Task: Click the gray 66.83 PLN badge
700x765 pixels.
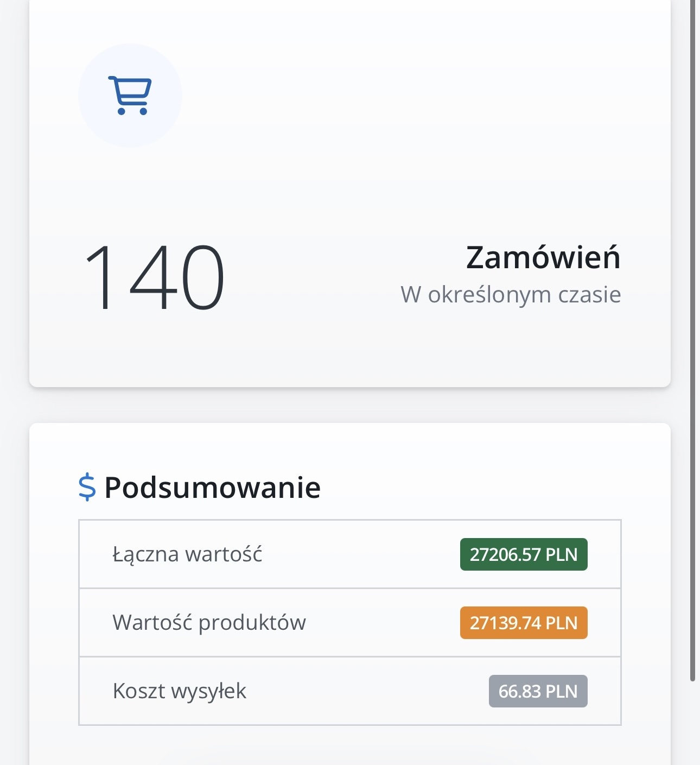Action: 538,691
